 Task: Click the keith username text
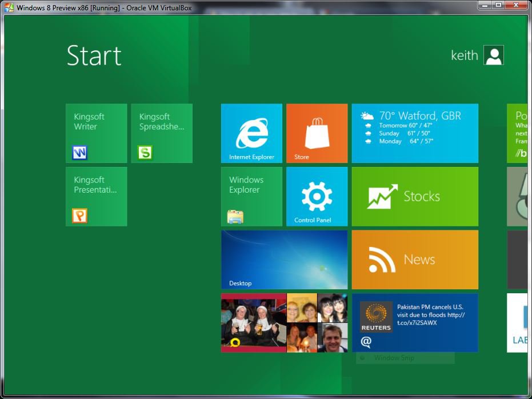(x=464, y=55)
